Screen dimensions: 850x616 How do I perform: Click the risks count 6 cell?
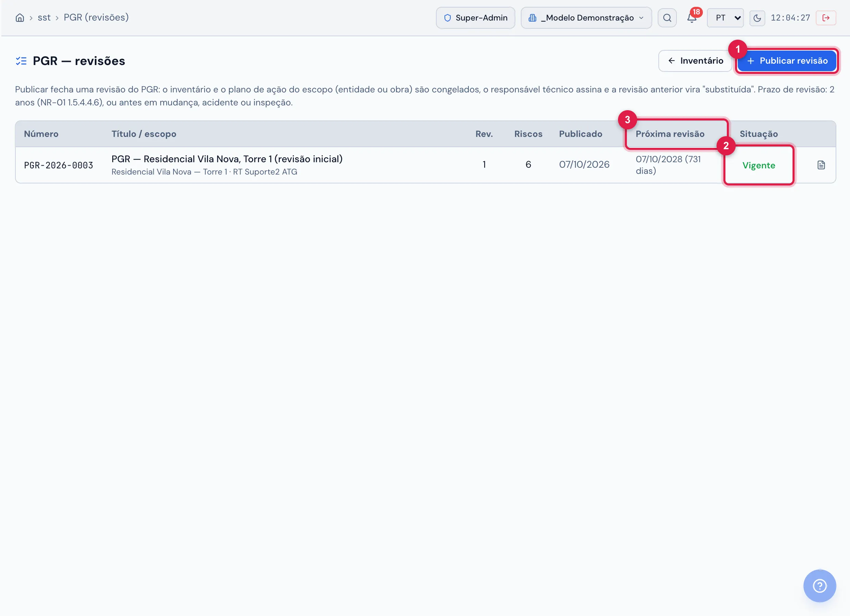[x=528, y=165]
